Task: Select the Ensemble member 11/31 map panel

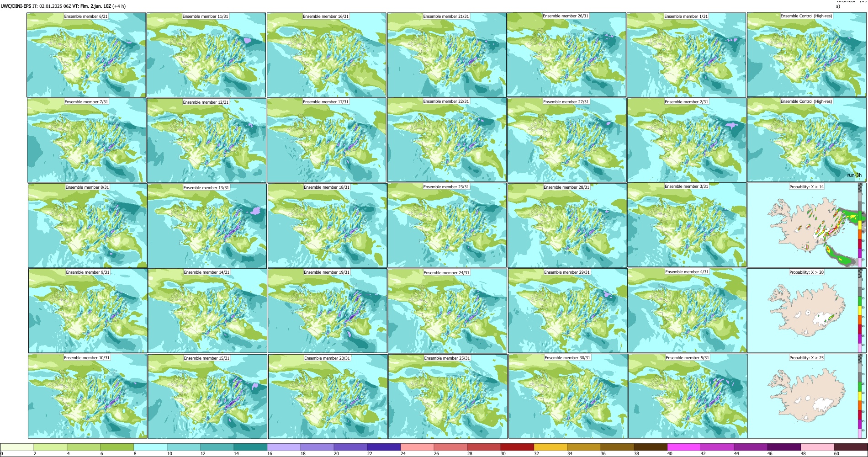Action: click(x=206, y=55)
